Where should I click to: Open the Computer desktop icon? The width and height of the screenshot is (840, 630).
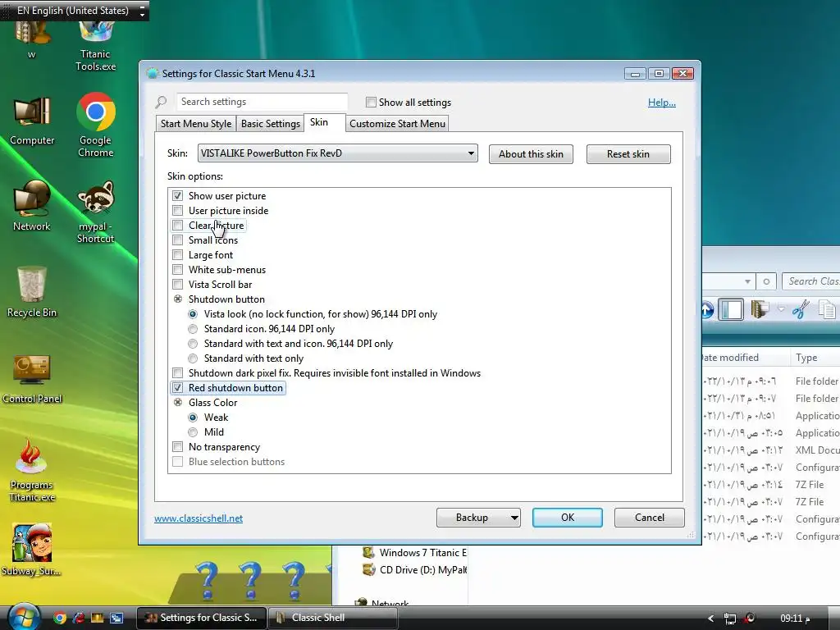32,121
